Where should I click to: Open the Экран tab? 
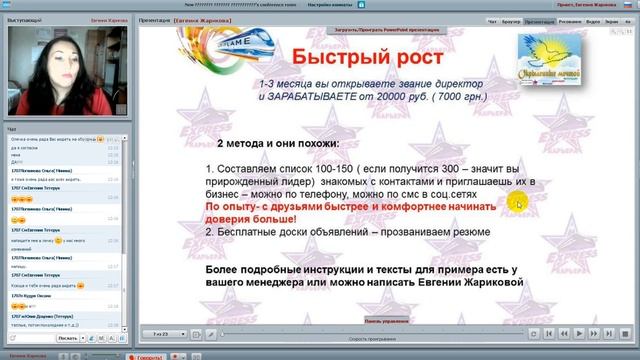coord(611,22)
